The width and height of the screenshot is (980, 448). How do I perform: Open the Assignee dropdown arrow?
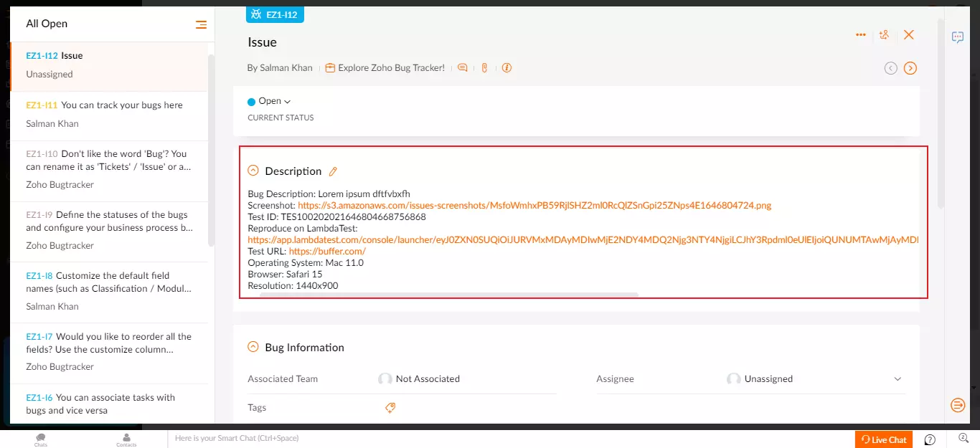(897, 378)
